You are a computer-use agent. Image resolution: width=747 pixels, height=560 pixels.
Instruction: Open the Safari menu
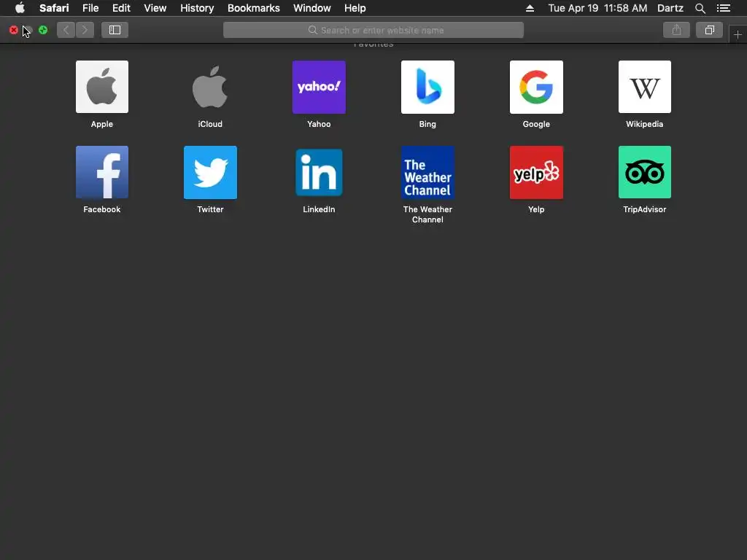(x=54, y=8)
